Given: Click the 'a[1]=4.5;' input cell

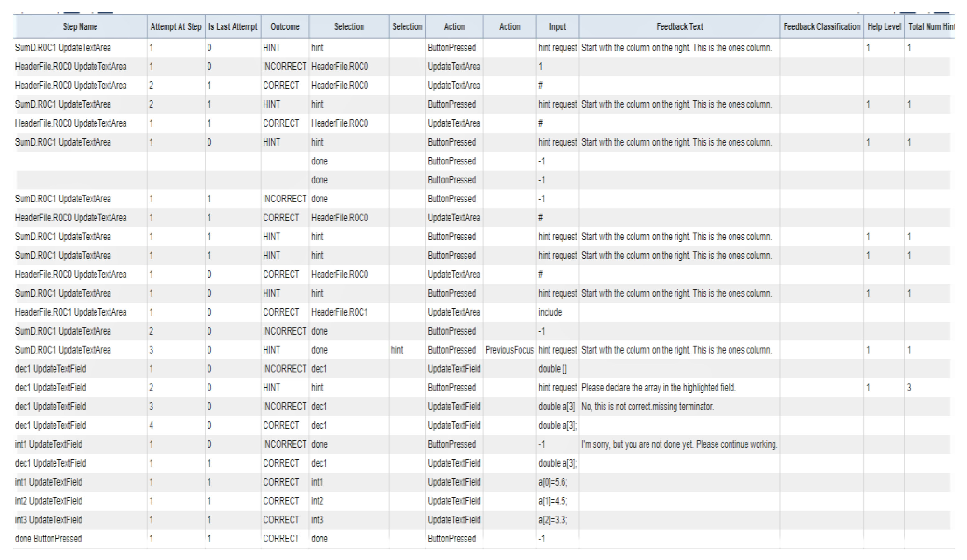Looking at the screenshot, I should tap(553, 501).
